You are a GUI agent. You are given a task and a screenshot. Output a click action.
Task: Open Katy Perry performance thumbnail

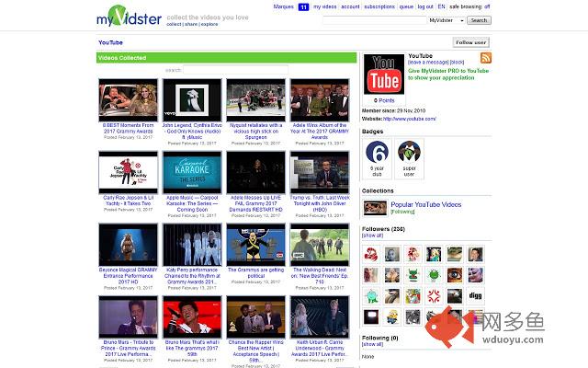coord(192,245)
